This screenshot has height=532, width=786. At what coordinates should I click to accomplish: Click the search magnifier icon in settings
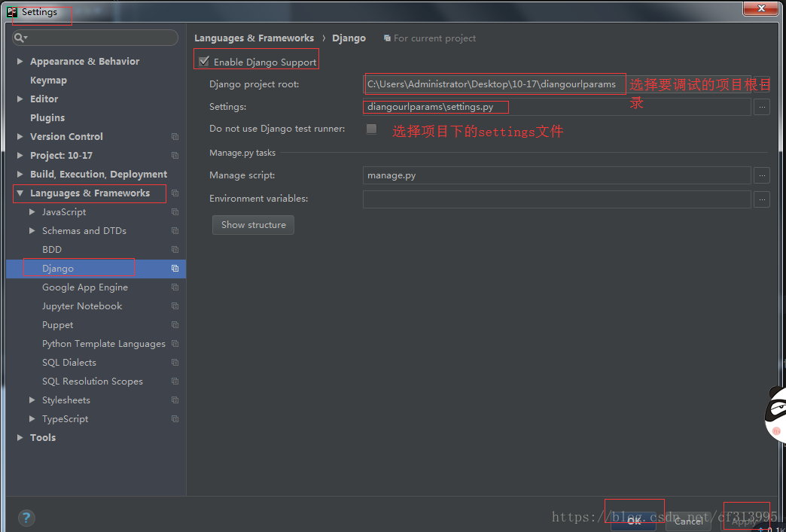coord(20,38)
